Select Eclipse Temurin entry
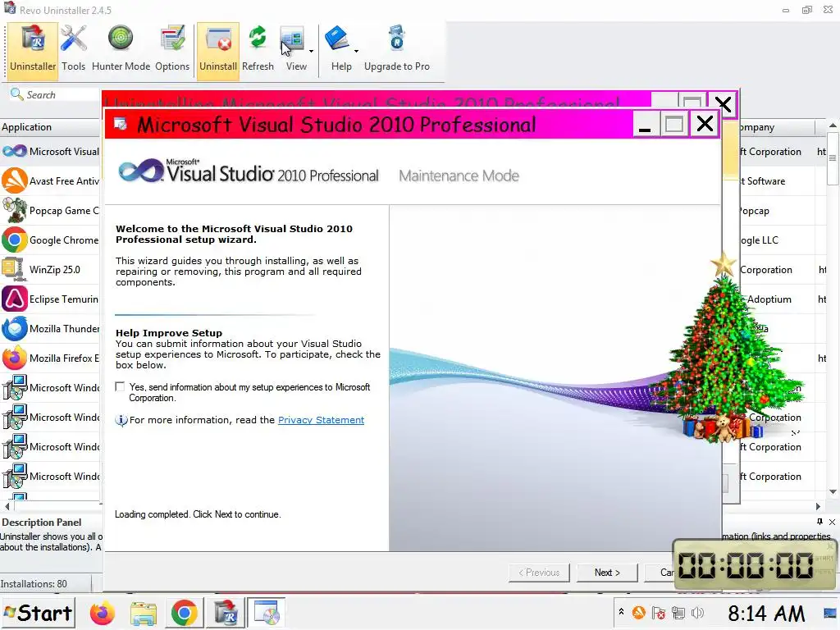Viewport: 840px width, 630px height. click(x=50, y=299)
